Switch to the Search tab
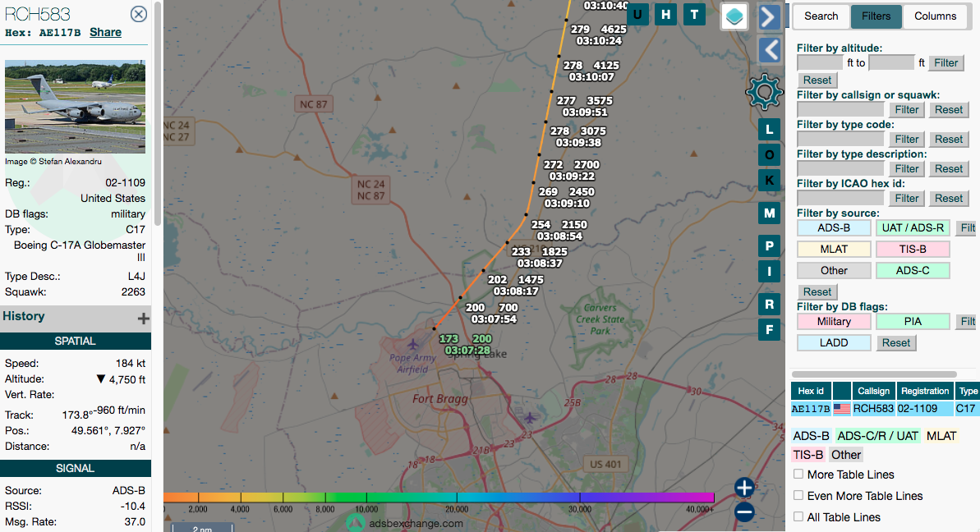The width and height of the screenshot is (980, 532). pos(821,16)
